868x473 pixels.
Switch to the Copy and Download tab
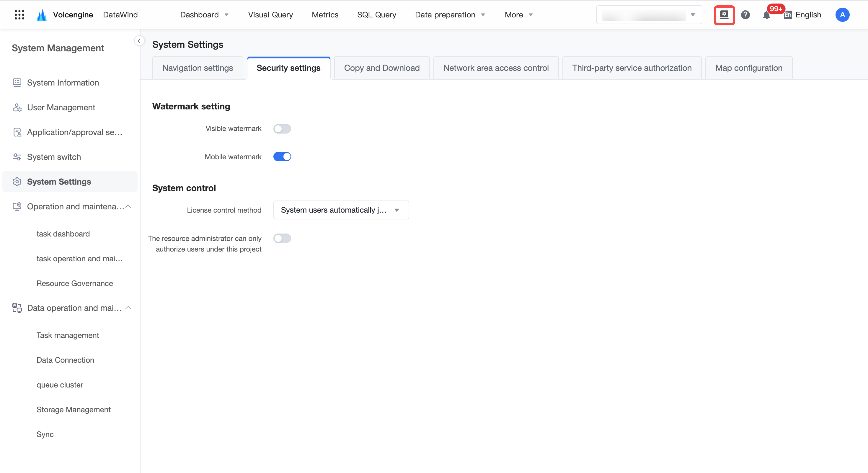tap(382, 68)
